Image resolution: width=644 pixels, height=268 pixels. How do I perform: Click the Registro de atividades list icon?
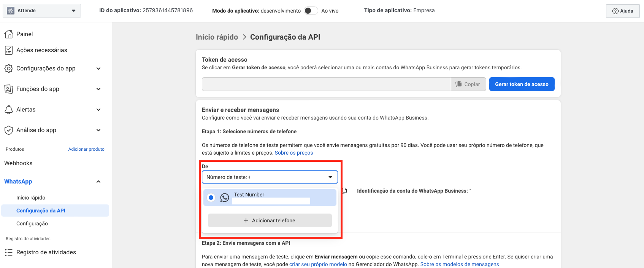[9, 252]
